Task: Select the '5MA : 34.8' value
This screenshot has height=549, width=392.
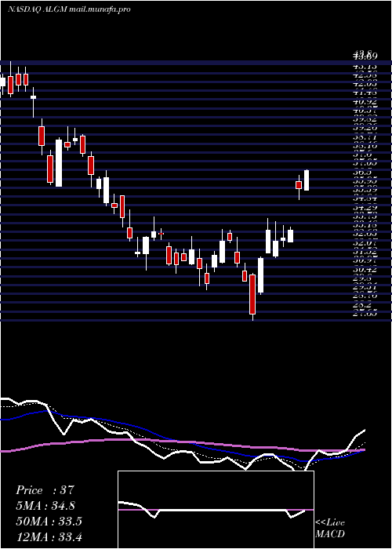Action: pos(45,506)
